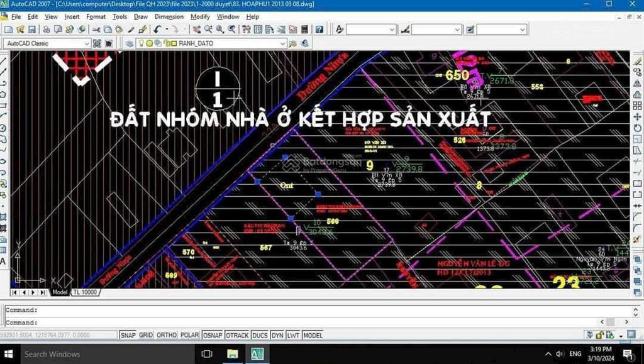The height and width of the screenshot is (364, 644).
Task: Open the Dimension menu
Action: click(169, 17)
